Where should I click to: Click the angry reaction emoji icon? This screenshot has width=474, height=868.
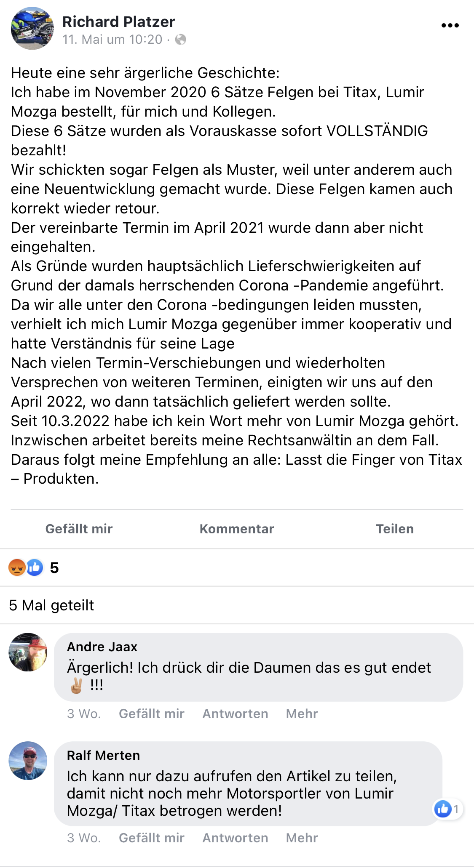tap(17, 567)
